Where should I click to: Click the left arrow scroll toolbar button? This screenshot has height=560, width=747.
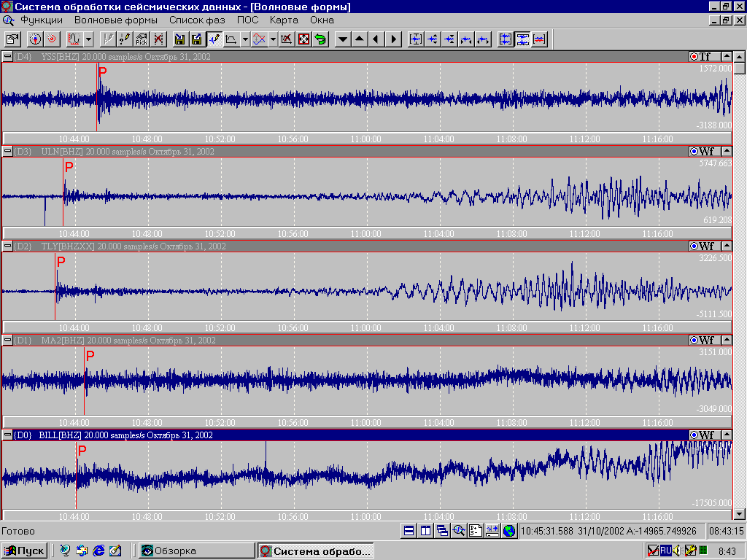click(x=376, y=39)
